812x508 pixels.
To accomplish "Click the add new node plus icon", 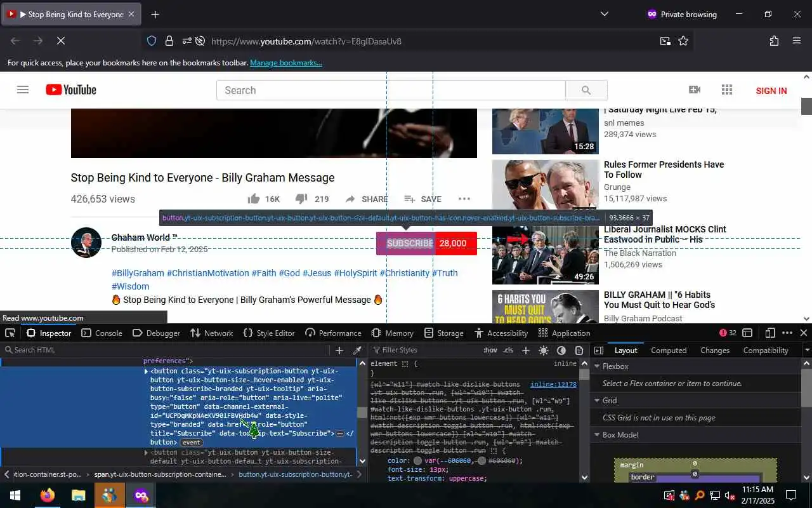I will [x=339, y=351].
